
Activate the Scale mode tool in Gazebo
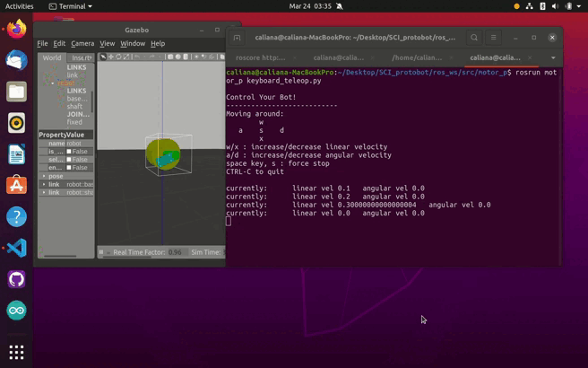126,57
